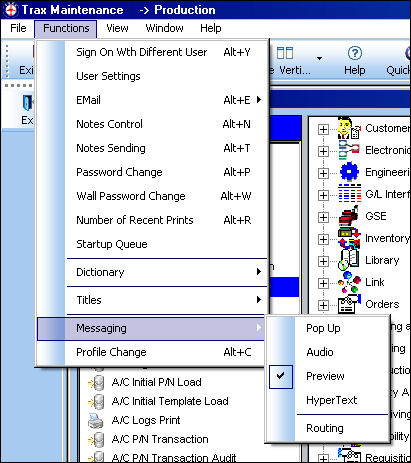Viewport: 411px width, 463px height.
Task: Click the Orders module icon
Action: (x=349, y=304)
